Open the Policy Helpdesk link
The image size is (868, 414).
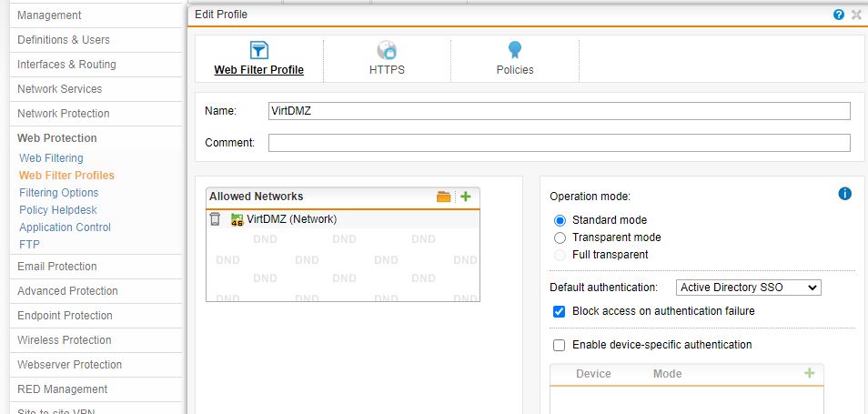point(58,210)
